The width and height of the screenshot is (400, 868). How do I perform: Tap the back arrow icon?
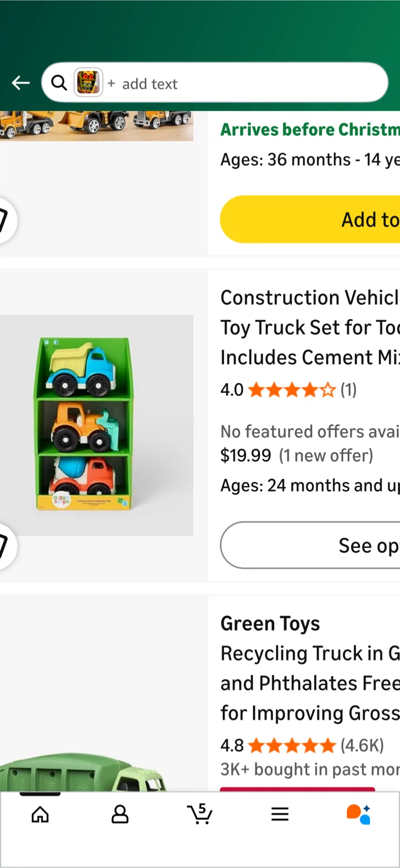(20, 83)
